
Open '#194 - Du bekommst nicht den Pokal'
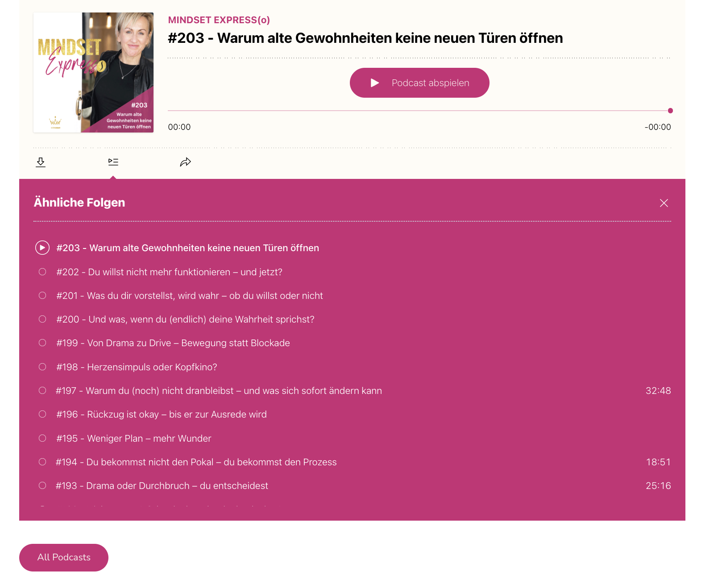coord(196,462)
